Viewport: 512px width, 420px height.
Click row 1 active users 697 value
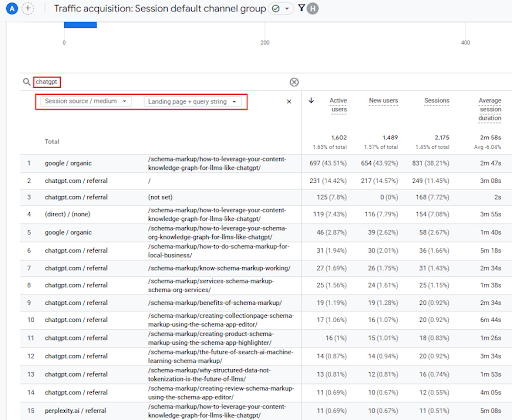(x=328, y=163)
